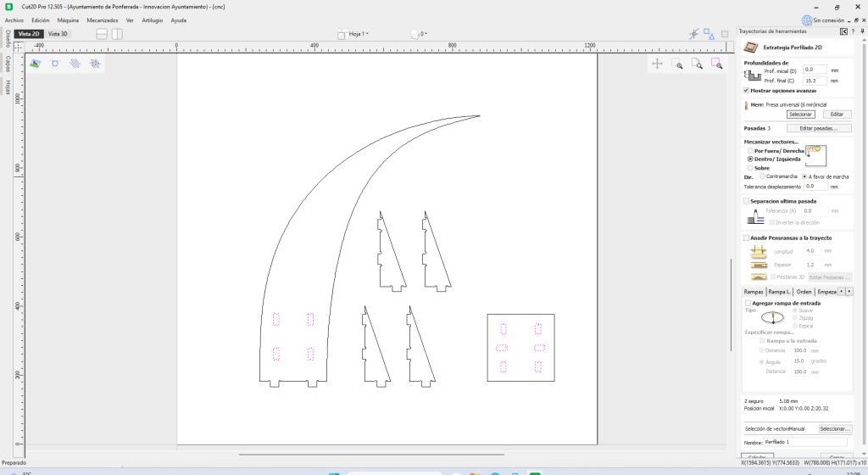Image resolution: width=868 pixels, height=475 pixels.
Task: Switch to Vista 2D tab
Action: tap(29, 34)
